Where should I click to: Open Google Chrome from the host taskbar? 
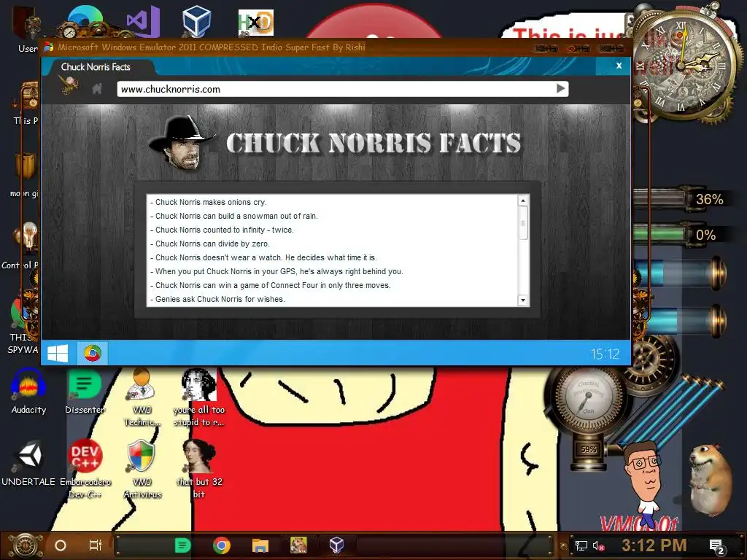(222, 545)
